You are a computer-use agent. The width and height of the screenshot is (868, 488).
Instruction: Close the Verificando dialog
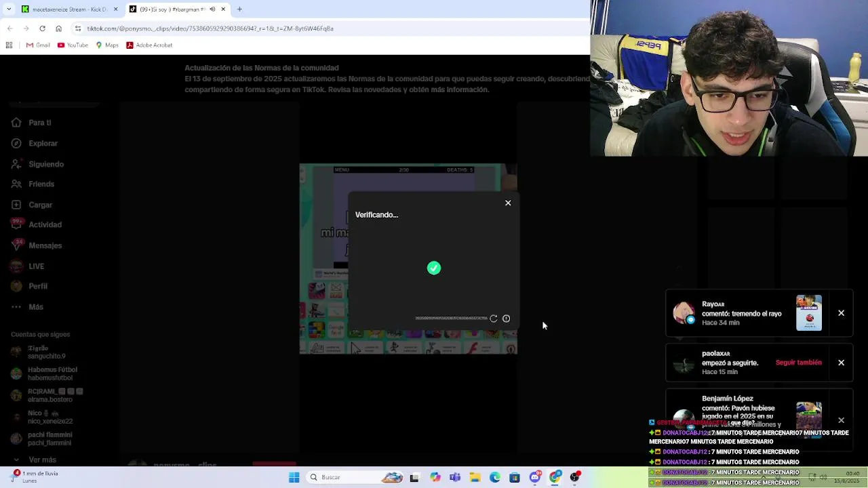508,203
